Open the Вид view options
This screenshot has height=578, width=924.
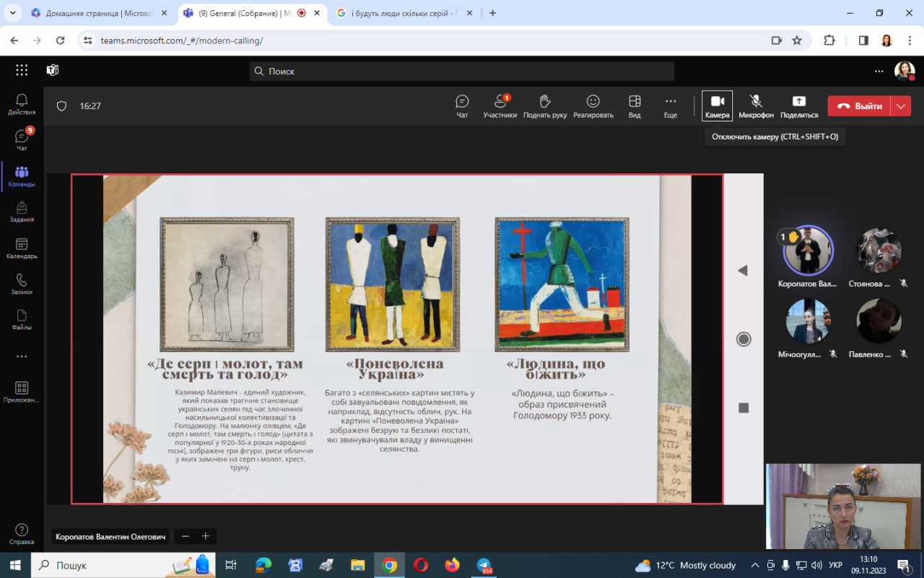click(635, 105)
